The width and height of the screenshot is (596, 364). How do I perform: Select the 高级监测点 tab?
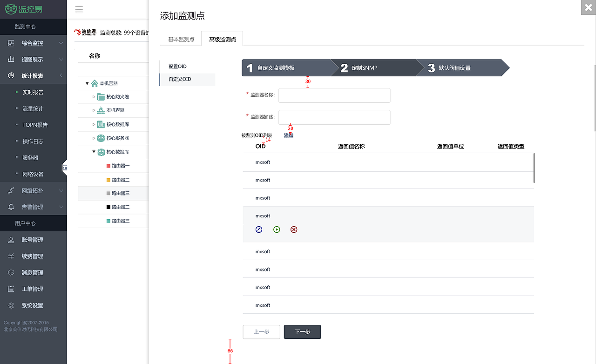pos(223,39)
